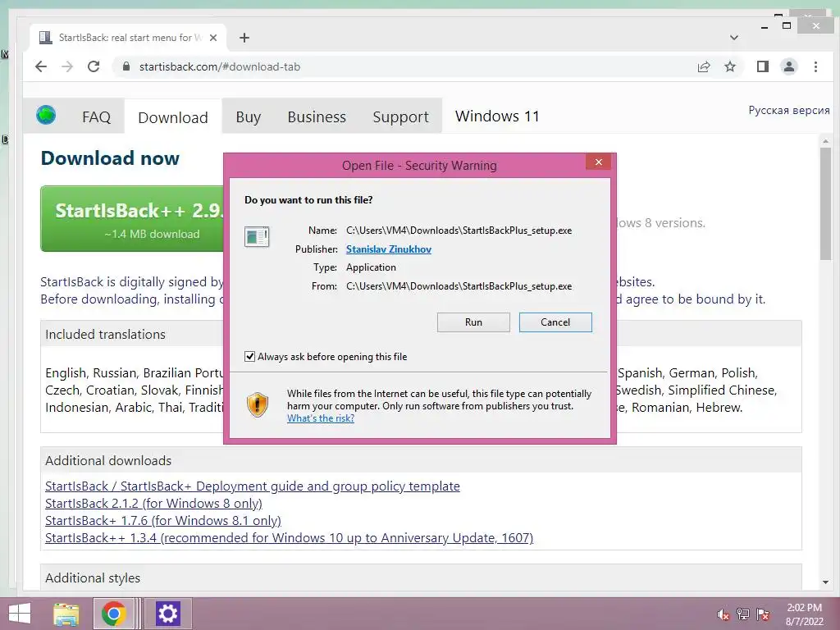Open What's the risk link
This screenshot has width=840, height=630.
coord(321,418)
